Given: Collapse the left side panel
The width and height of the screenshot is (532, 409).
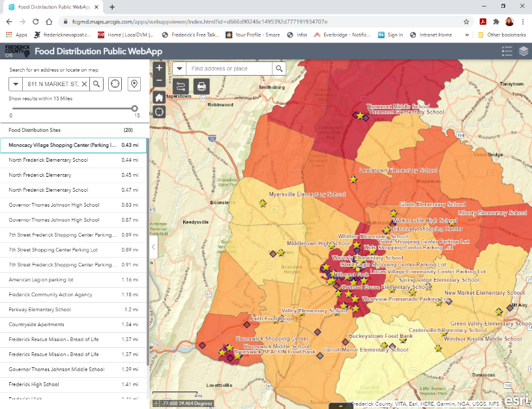Looking at the screenshot, I should [154, 247].
